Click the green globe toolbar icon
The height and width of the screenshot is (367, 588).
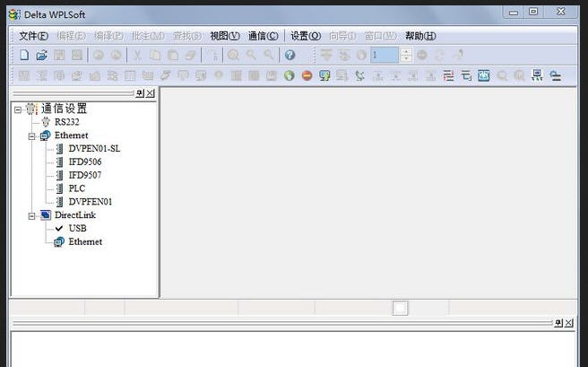coord(290,75)
